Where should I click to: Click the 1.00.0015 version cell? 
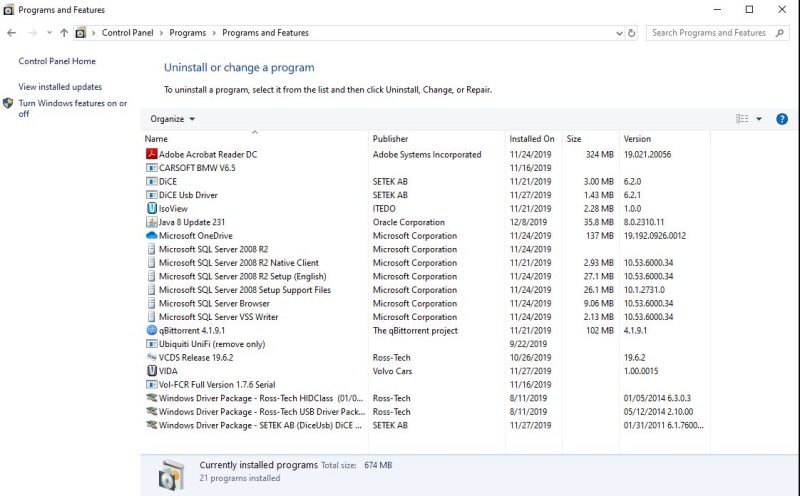point(641,371)
